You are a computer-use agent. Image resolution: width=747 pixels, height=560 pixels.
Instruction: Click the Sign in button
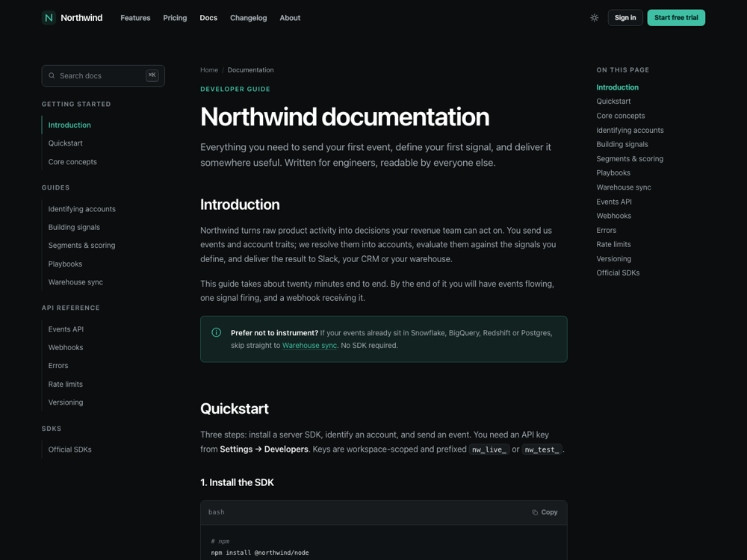tap(625, 18)
